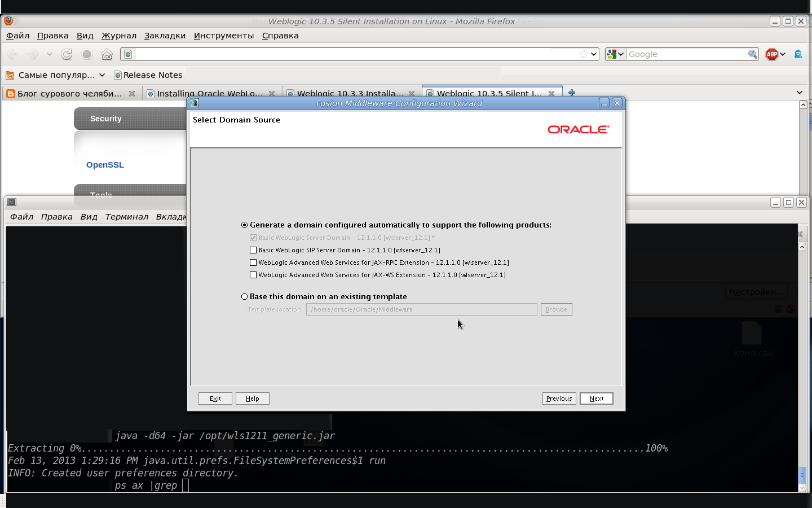Check Web Services for JAX-WS Extension

coord(253,275)
